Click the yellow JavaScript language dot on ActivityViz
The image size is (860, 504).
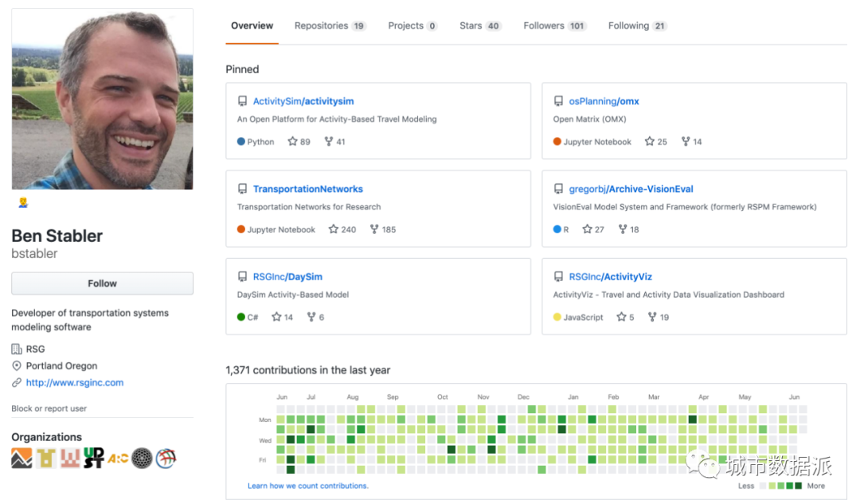click(557, 316)
